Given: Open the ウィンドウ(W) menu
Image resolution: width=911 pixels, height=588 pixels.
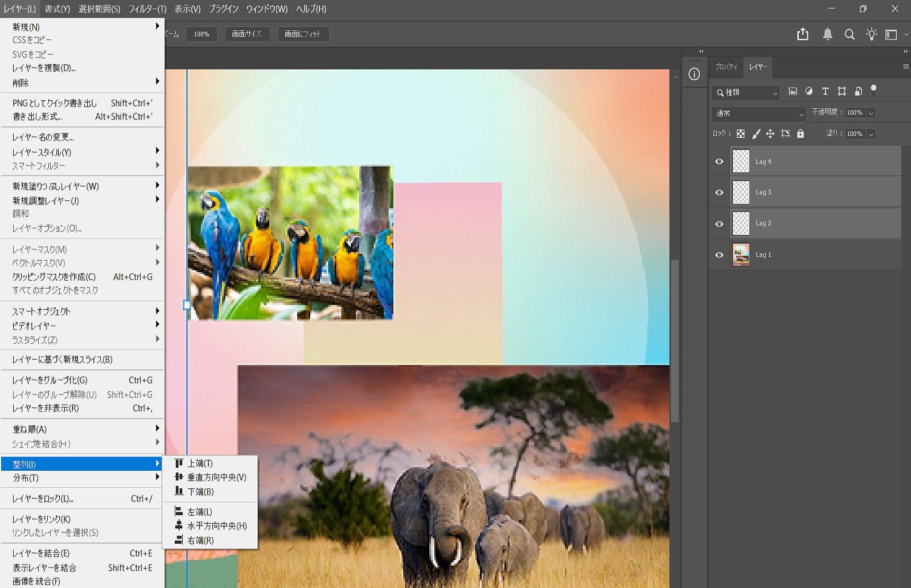Looking at the screenshot, I should [267, 9].
